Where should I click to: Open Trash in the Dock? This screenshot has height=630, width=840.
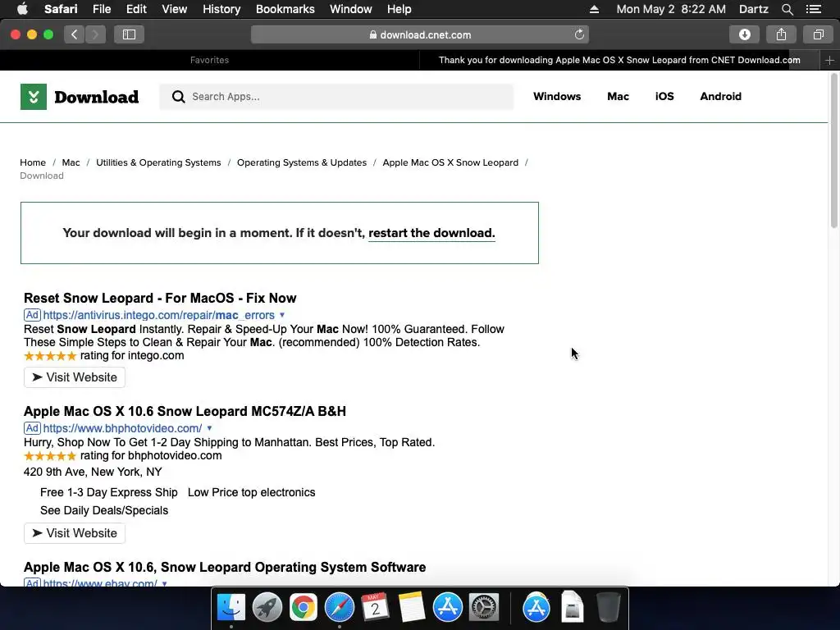pos(608,608)
